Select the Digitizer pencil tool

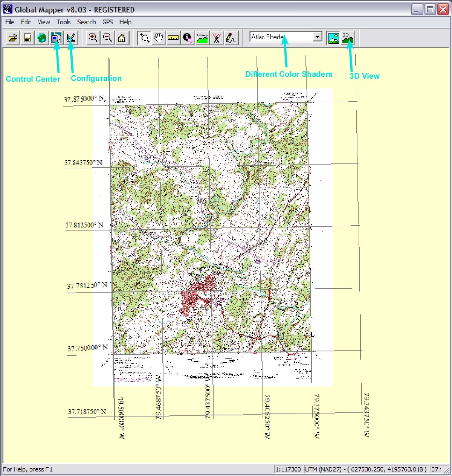pos(231,38)
